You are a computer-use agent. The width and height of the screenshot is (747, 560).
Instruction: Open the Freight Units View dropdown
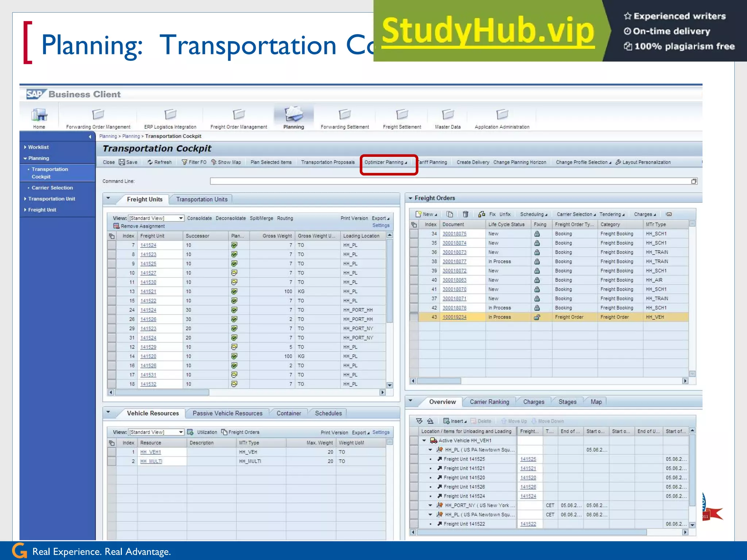tap(181, 218)
